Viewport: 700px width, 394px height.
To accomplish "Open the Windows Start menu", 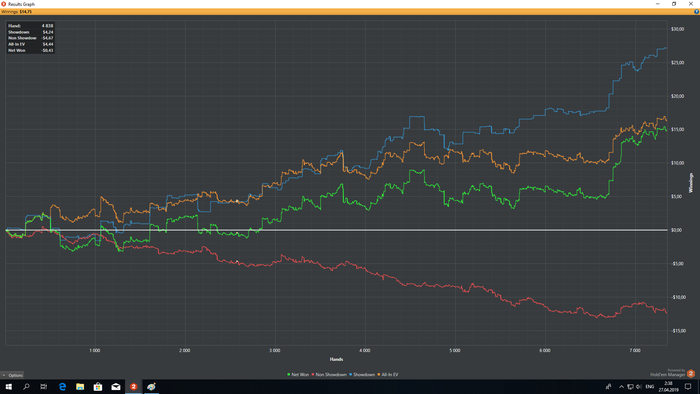I will pyautogui.click(x=8, y=387).
